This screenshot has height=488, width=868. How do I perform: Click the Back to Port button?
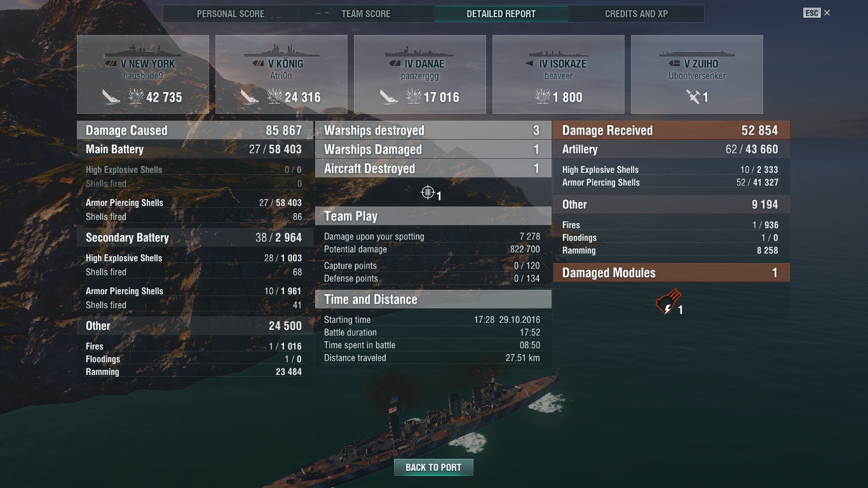coord(433,467)
